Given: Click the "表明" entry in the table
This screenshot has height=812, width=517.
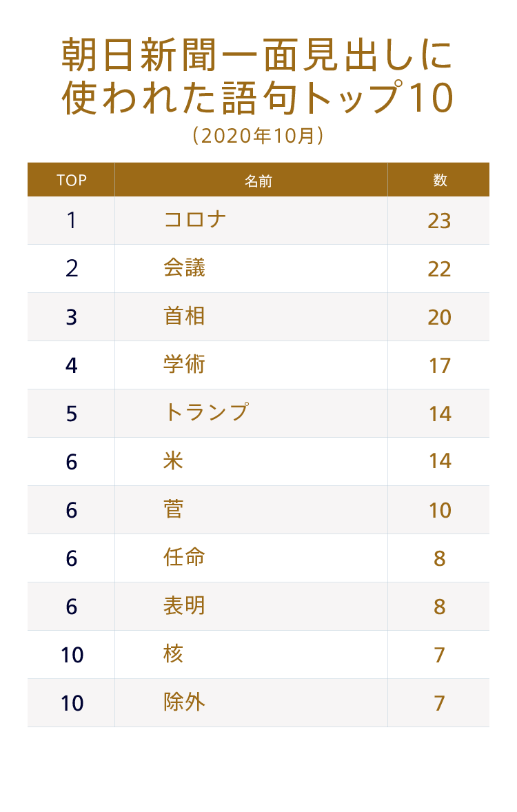Looking at the screenshot, I should click(185, 606).
